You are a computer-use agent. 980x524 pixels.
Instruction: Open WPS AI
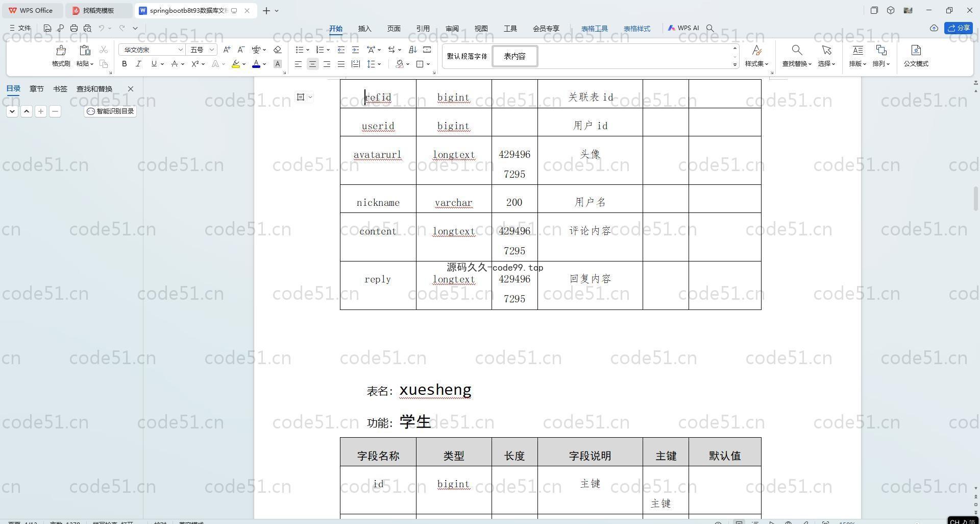coord(683,28)
